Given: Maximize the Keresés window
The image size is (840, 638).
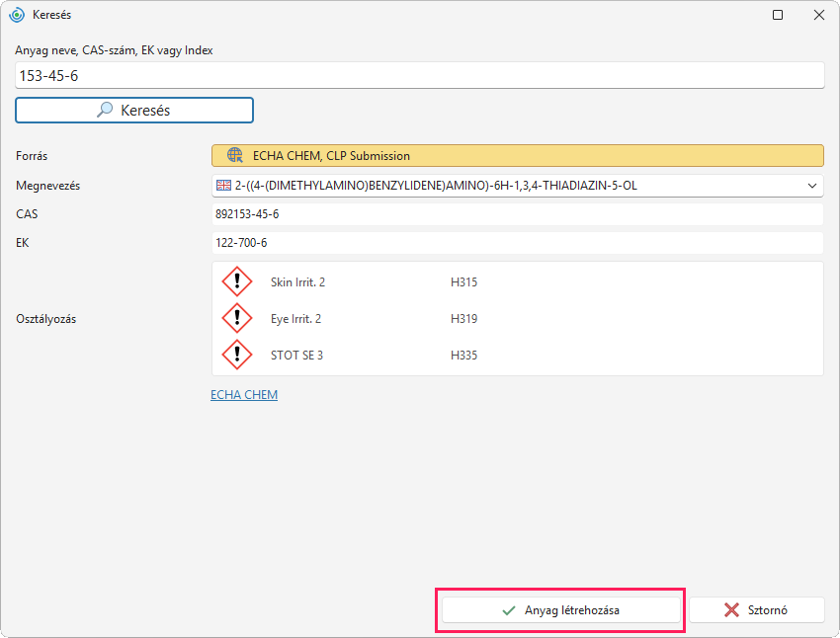Looking at the screenshot, I should pyautogui.click(x=778, y=15).
